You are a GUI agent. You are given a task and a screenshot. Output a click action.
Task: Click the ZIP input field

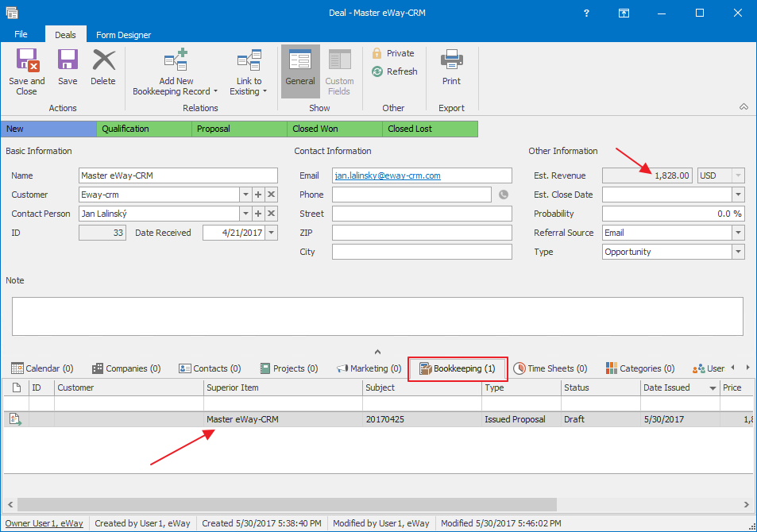tap(422, 233)
